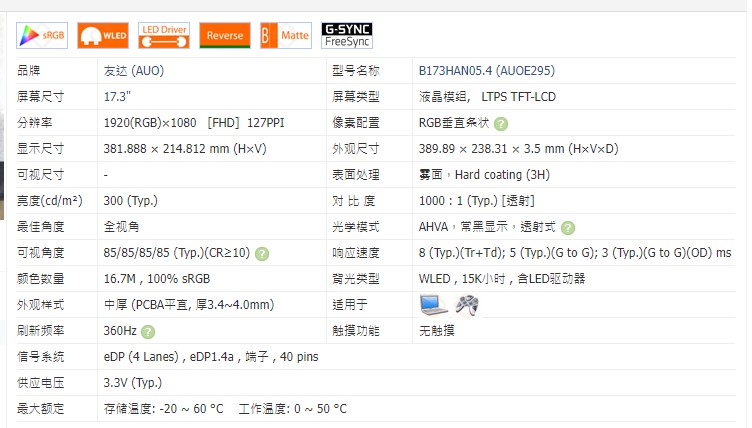This screenshot has width=752, height=428.
Task: Click the Matte surface icon
Action: 285,36
